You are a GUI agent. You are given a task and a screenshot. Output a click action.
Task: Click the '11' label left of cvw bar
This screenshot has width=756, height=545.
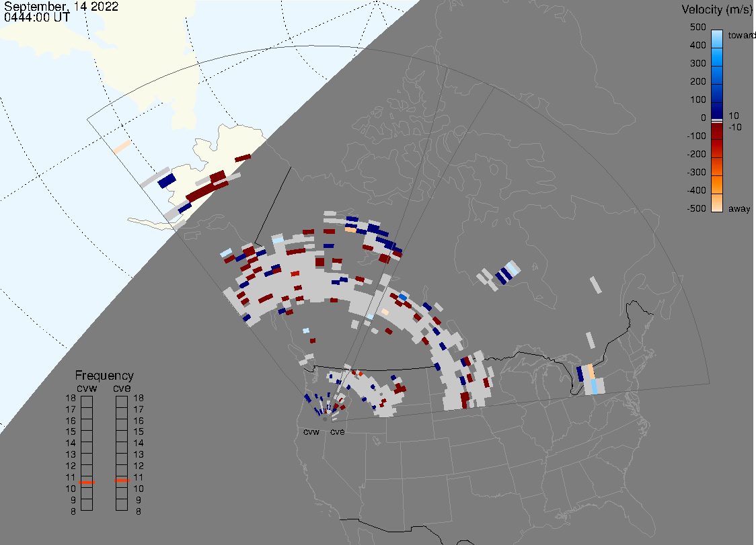pyautogui.click(x=71, y=477)
